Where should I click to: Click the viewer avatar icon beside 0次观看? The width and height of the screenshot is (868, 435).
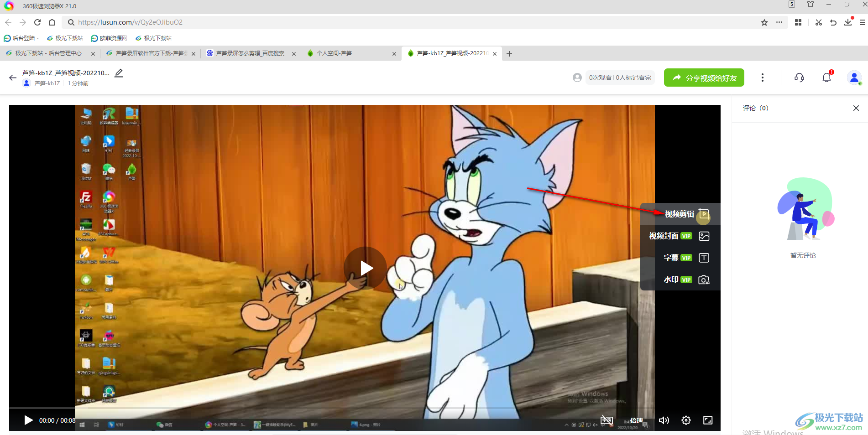pyautogui.click(x=577, y=78)
